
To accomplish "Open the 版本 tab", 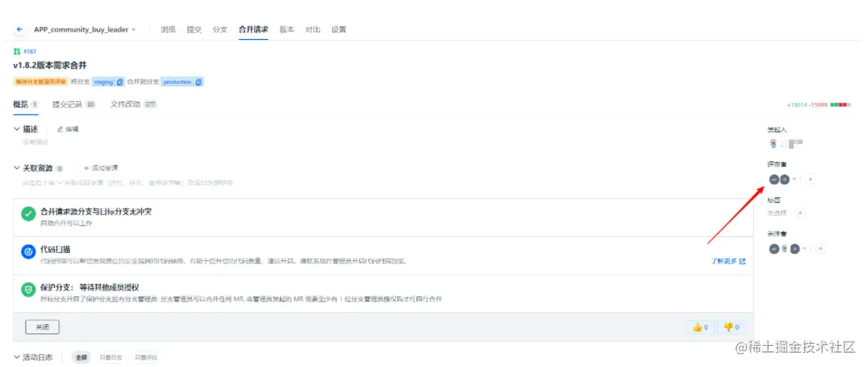I will [287, 29].
